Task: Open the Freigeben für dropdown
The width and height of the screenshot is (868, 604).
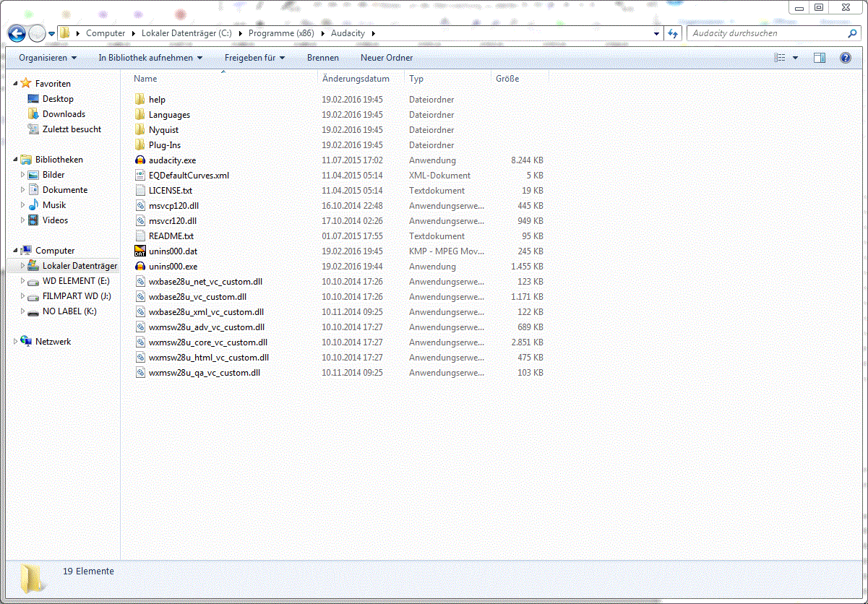Action: point(254,58)
